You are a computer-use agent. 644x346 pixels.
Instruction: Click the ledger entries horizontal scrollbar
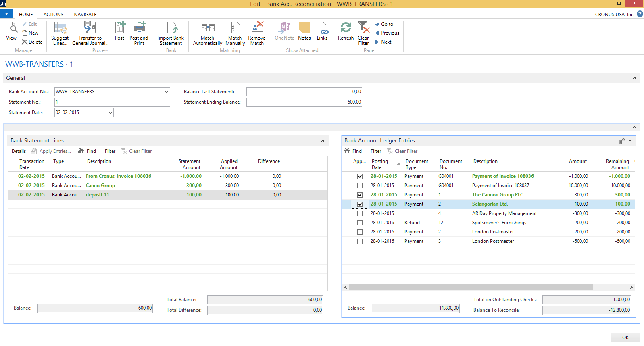[471, 288]
